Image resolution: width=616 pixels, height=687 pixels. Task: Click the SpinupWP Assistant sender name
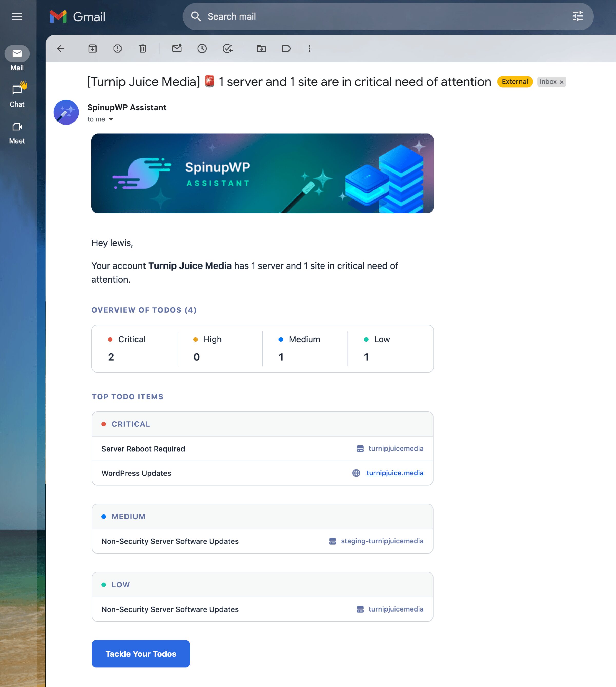[127, 107]
